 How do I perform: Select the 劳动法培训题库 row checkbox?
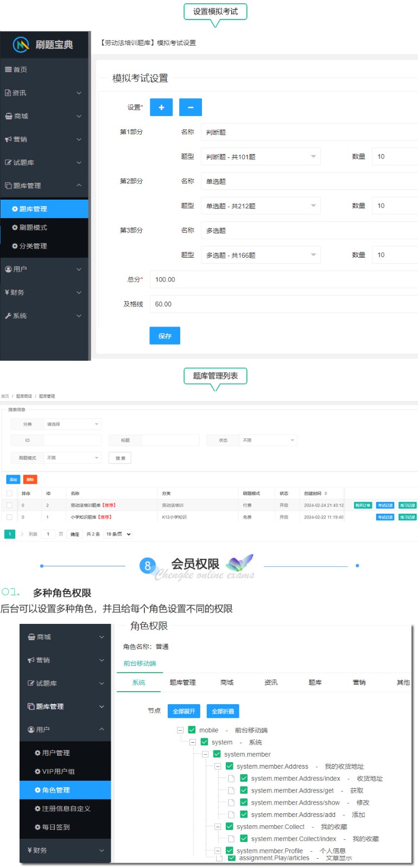9,505
